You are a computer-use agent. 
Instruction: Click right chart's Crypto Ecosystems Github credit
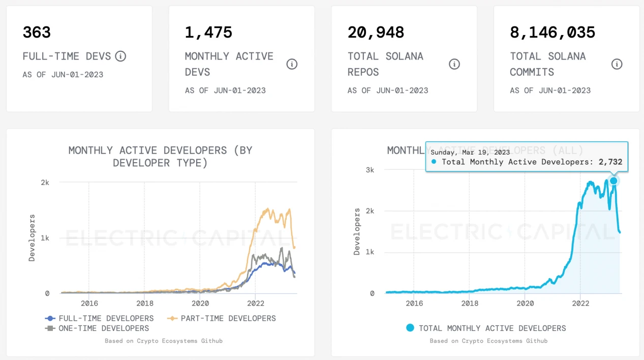coord(488,341)
